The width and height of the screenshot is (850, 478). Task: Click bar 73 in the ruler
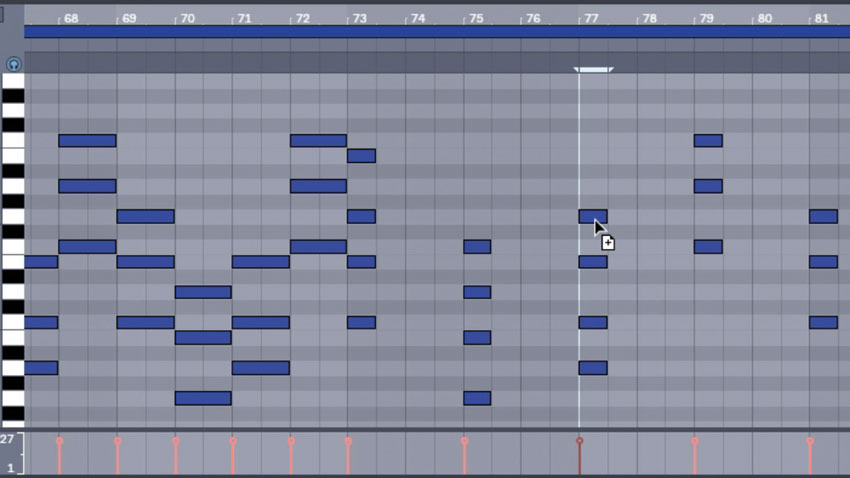[360, 18]
